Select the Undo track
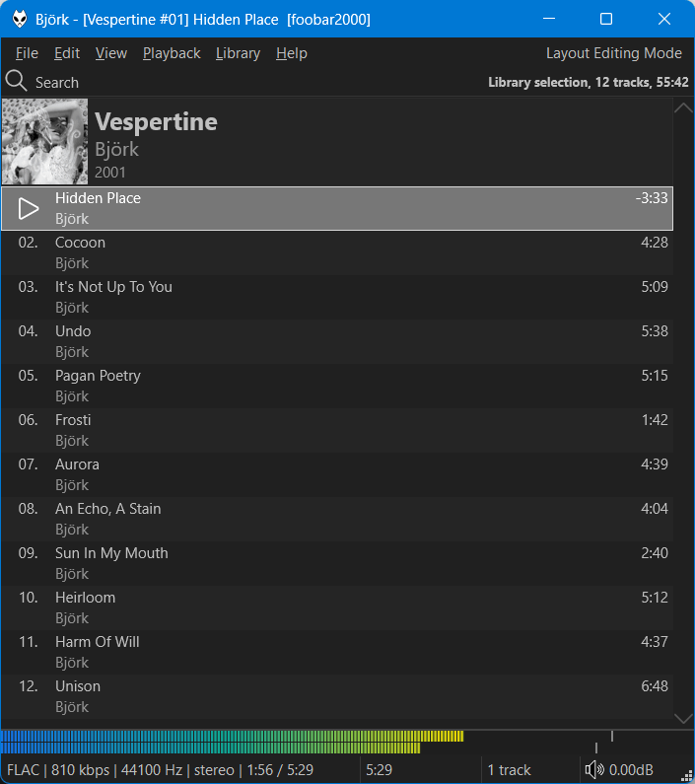The width and height of the screenshot is (695, 784). pos(337,341)
